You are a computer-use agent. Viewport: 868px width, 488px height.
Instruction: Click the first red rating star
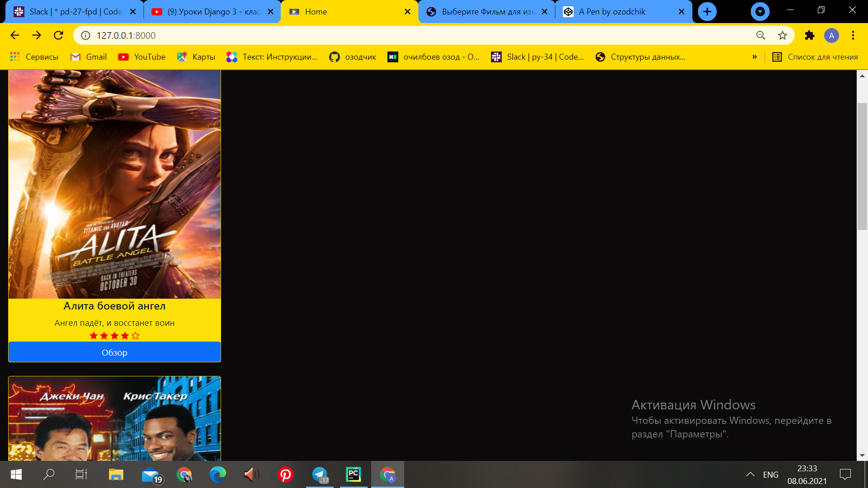coord(94,336)
